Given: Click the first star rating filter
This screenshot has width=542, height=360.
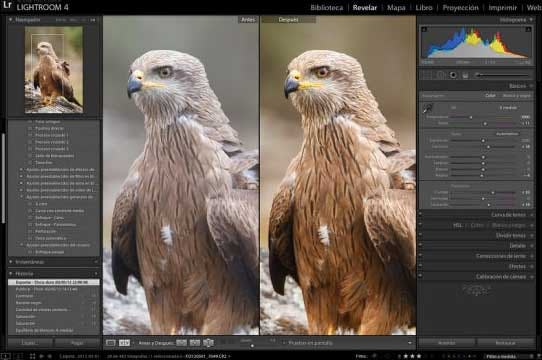Looking at the screenshot, I should point(405,356).
